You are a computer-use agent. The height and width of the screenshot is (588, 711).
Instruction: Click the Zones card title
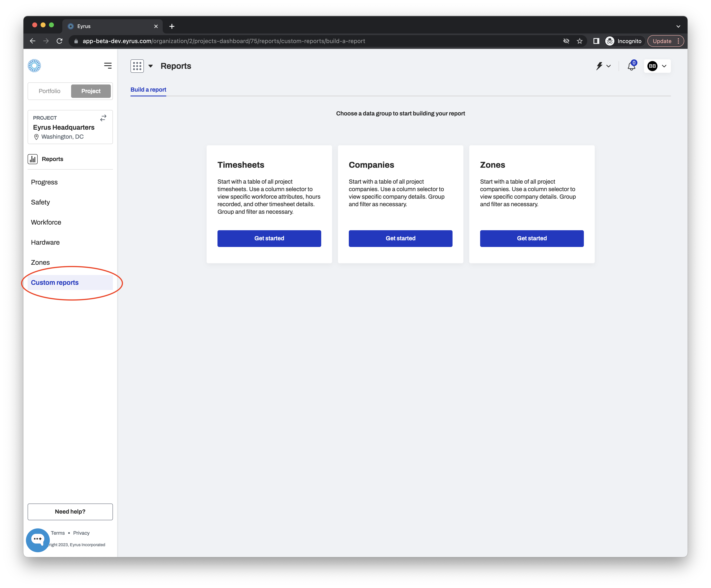[x=493, y=165]
